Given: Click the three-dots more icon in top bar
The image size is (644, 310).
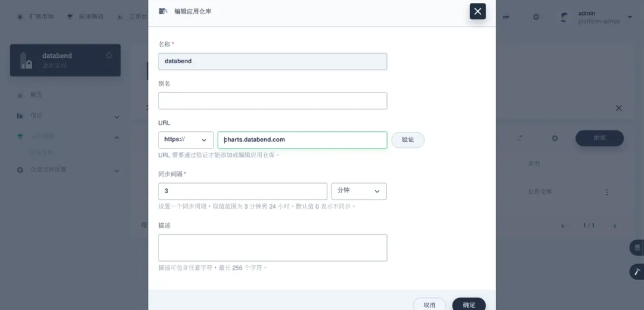Looking at the screenshot, I should [506, 17].
